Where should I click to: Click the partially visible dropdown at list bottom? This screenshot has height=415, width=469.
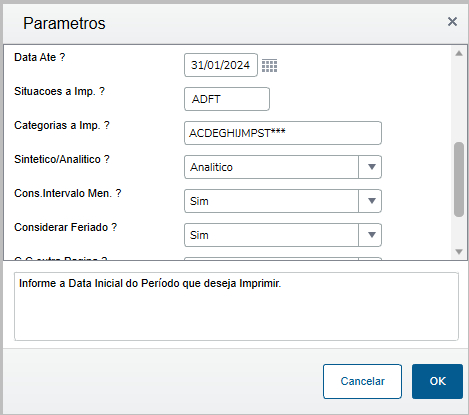pyautogui.click(x=283, y=258)
